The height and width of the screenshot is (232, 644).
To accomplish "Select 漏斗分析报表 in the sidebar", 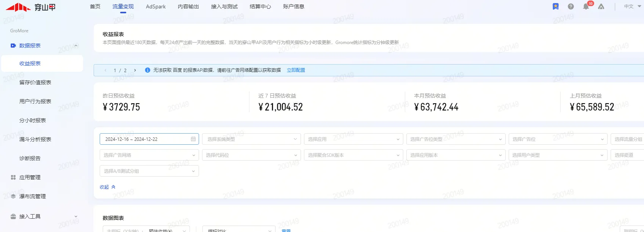I will (35, 139).
